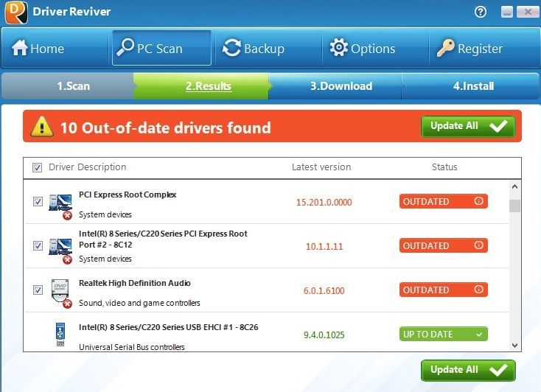The height and width of the screenshot is (392, 541).
Task: Select the PCI Express Root Complex name
Action: coord(128,195)
